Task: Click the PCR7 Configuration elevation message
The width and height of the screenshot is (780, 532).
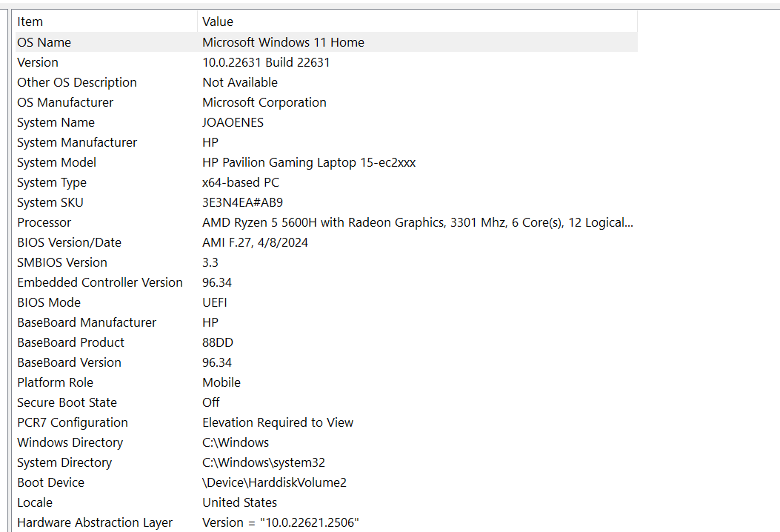Action: (x=278, y=422)
